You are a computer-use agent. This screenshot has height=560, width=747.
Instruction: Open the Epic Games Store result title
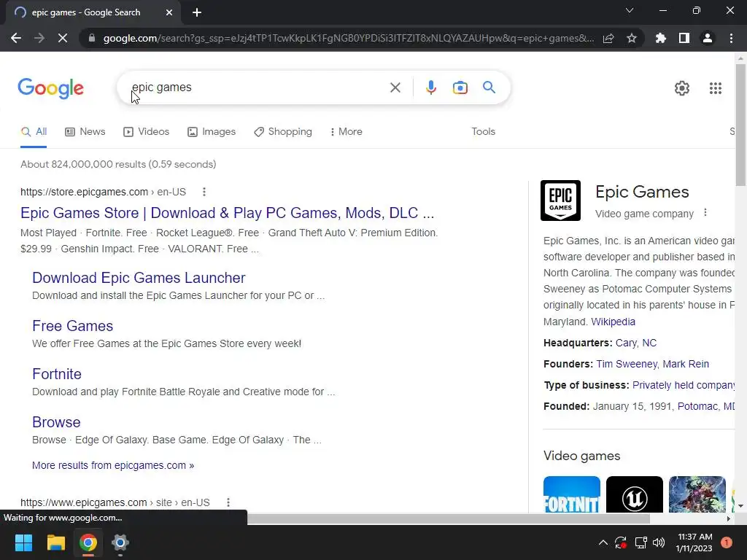[228, 213]
